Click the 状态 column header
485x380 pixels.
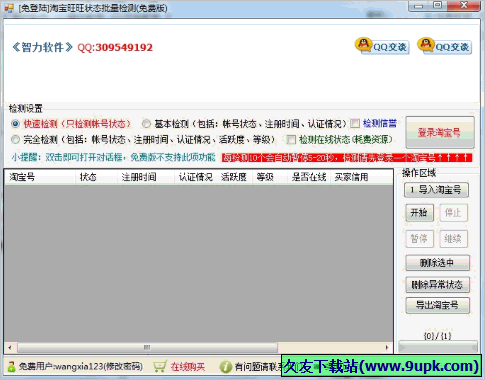tap(96, 177)
